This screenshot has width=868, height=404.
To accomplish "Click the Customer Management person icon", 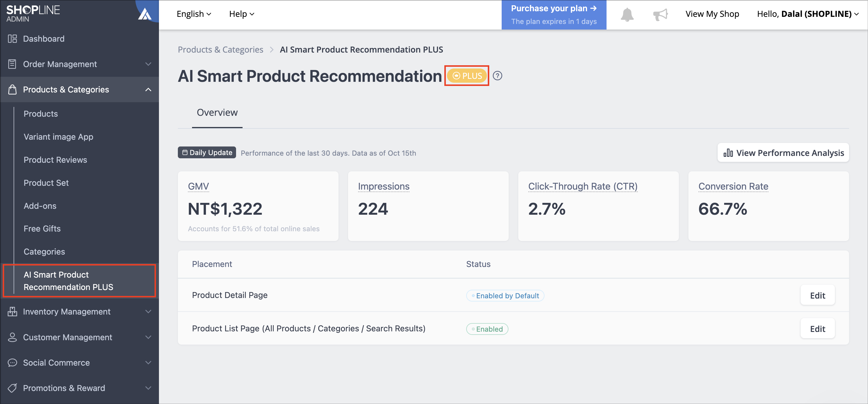I will [12, 337].
